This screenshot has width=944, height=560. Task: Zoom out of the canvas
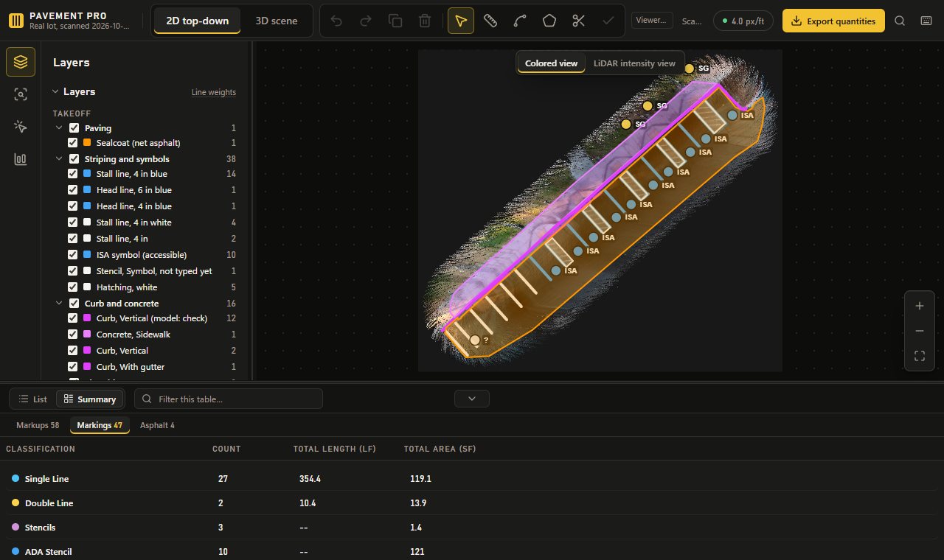(920, 331)
